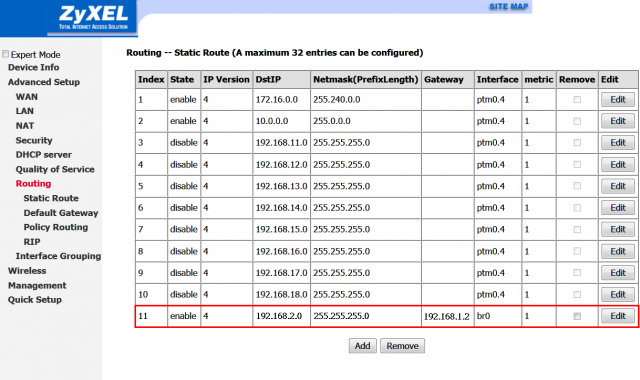Edit the 192.168.13.0 route entry
The image size is (640, 380).
click(x=618, y=186)
